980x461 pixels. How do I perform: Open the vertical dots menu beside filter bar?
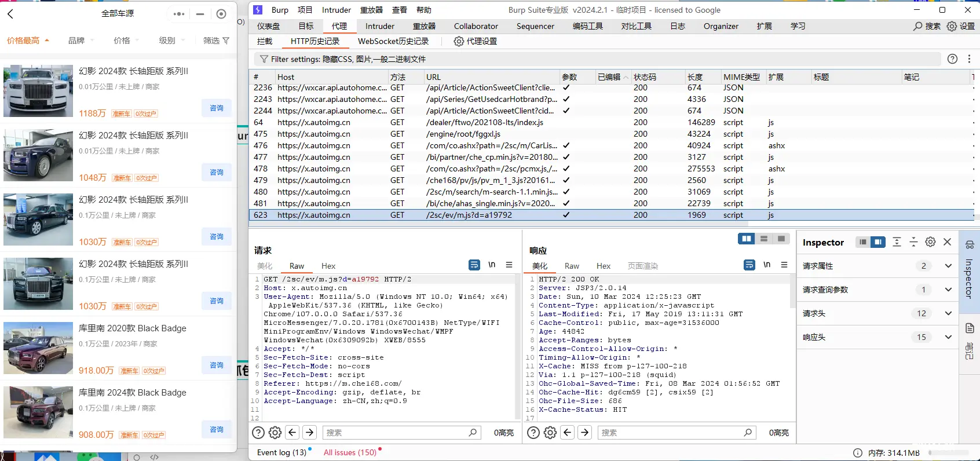pos(969,59)
